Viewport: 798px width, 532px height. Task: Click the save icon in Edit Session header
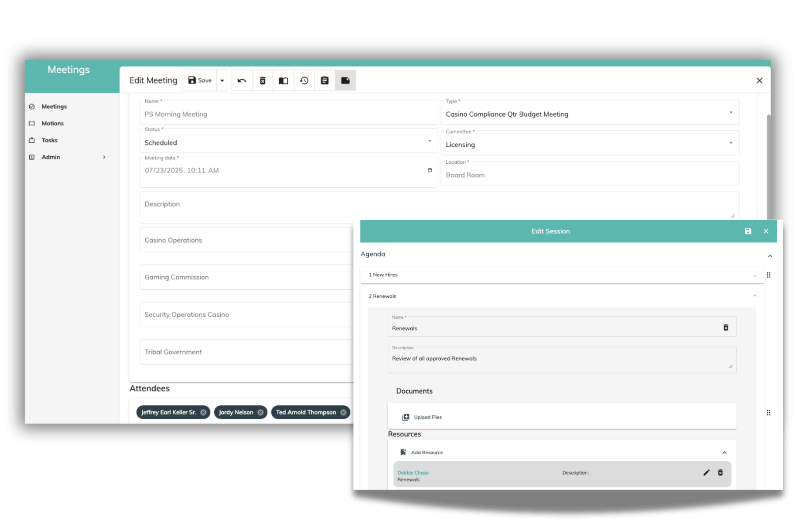click(x=748, y=231)
